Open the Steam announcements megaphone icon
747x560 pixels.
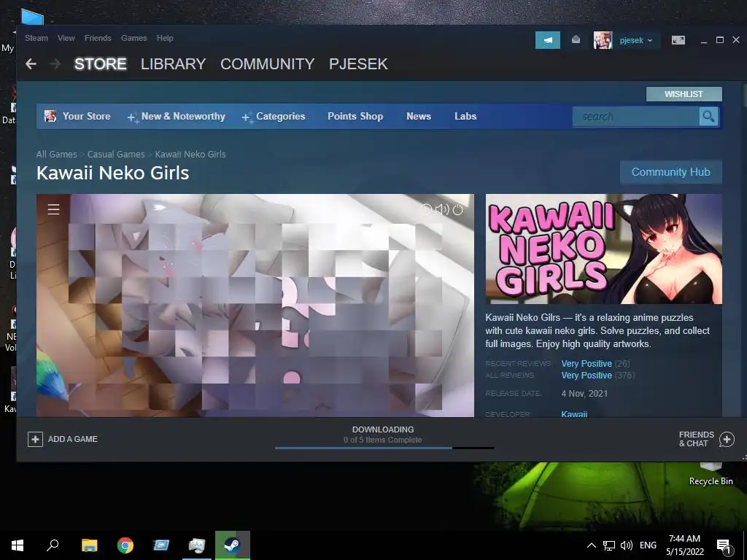click(x=548, y=41)
